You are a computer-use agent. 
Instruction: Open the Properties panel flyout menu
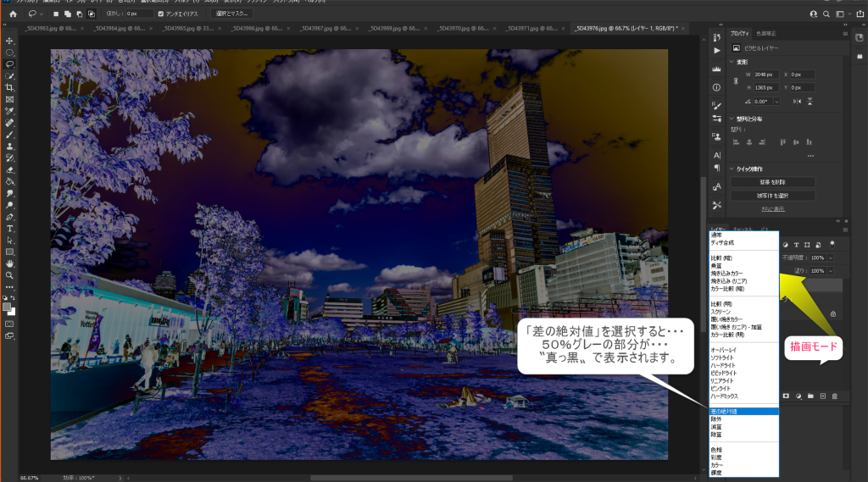(x=845, y=34)
